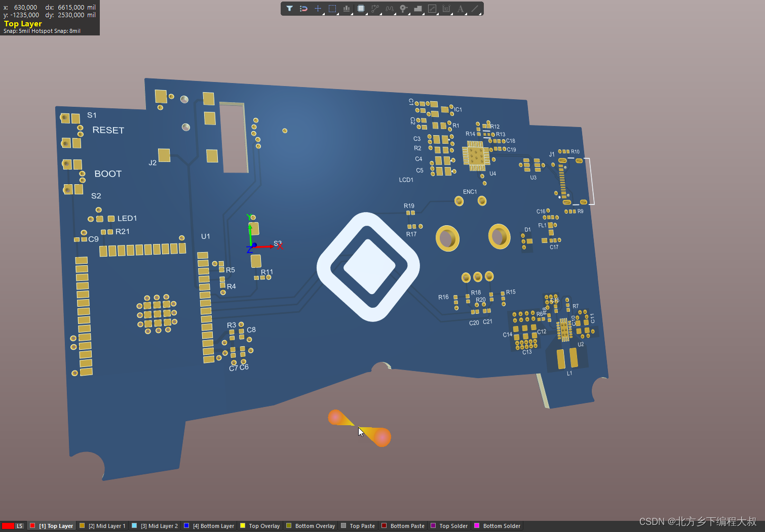Click the L1 inductor designator
This screenshot has height=532, width=765.
click(569, 373)
